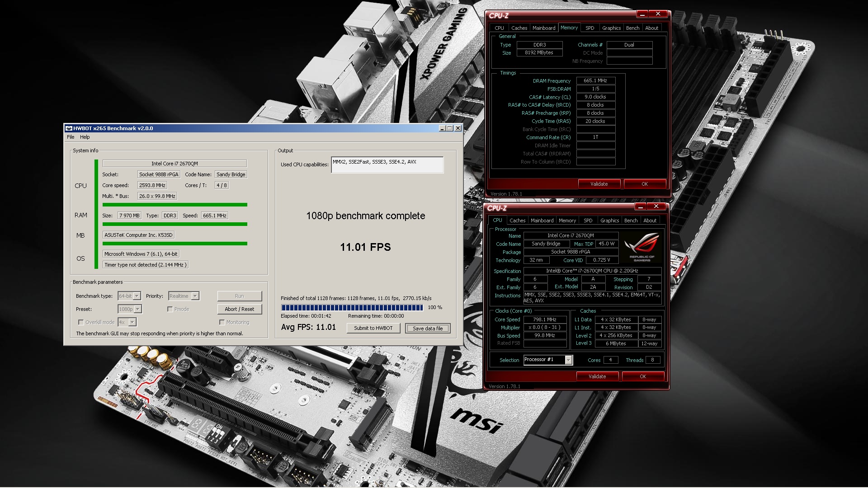
Task: Click the Used CPU capabilities text box
Action: click(x=387, y=165)
